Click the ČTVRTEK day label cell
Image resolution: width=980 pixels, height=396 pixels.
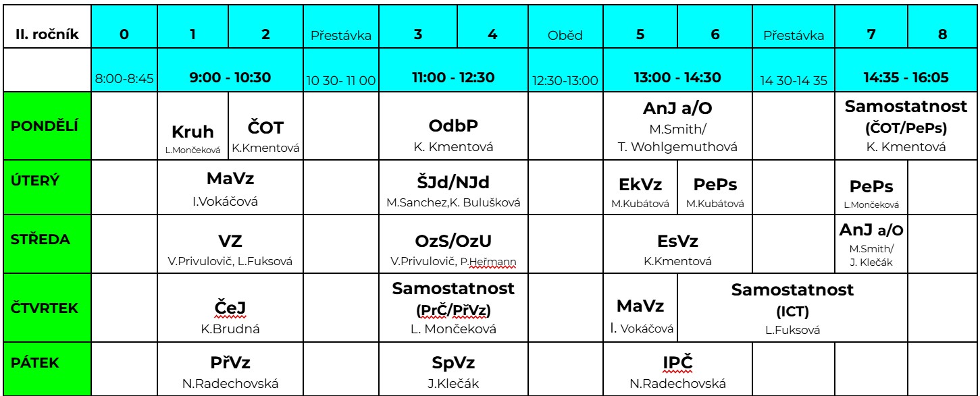tap(46, 308)
